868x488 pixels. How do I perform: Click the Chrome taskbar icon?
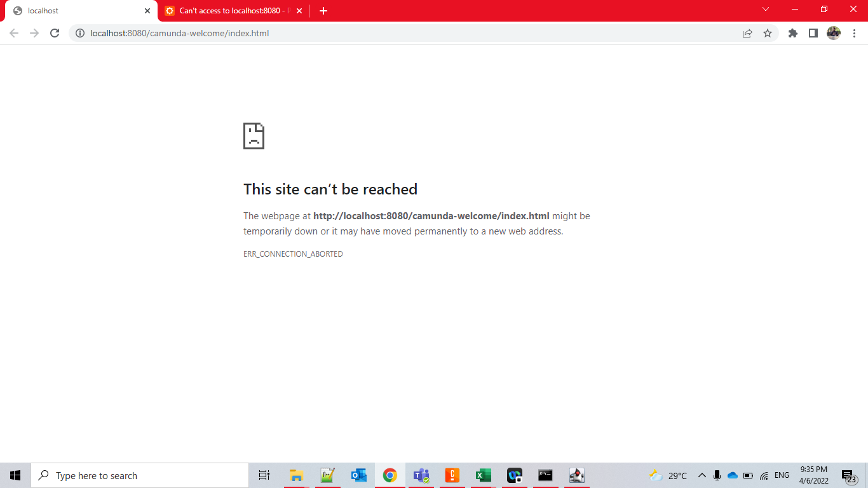[x=390, y=475]
